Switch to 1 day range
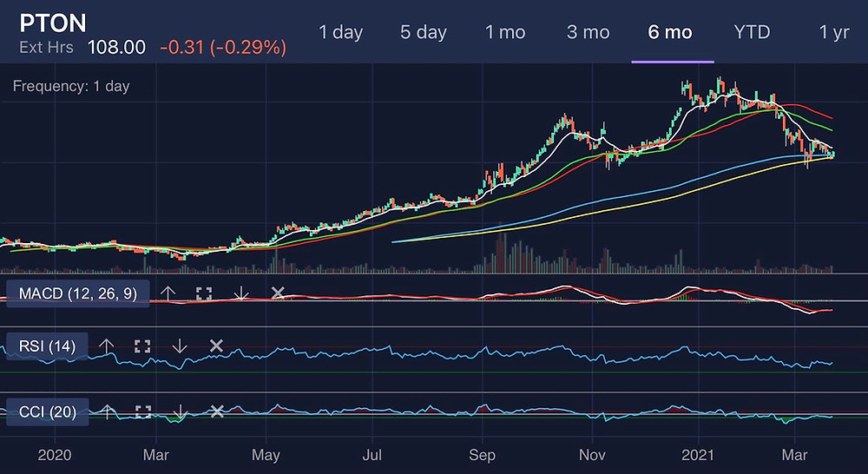This screenshot has width=868, height=474. [x=340, y=32]
